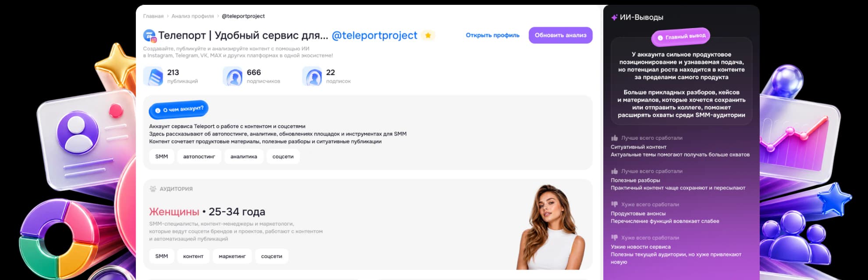Click the Обновить анализ button
Screen dimensions: 868x280
click(560, 35)
